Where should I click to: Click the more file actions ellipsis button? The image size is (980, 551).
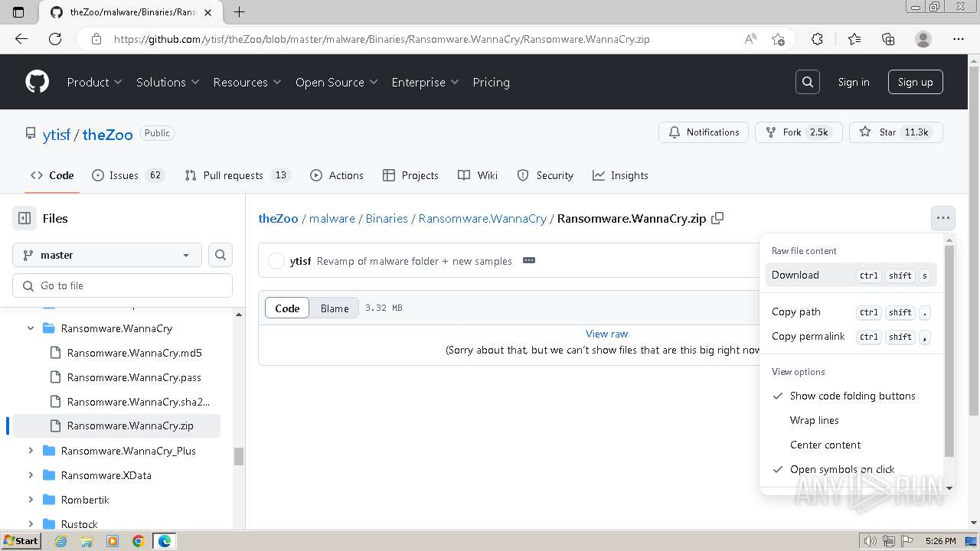tap(942, 218)
